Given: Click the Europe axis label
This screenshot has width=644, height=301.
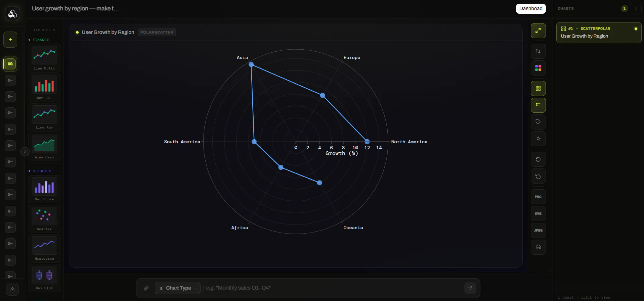Looking at the screenshot, I should (352, 58).
